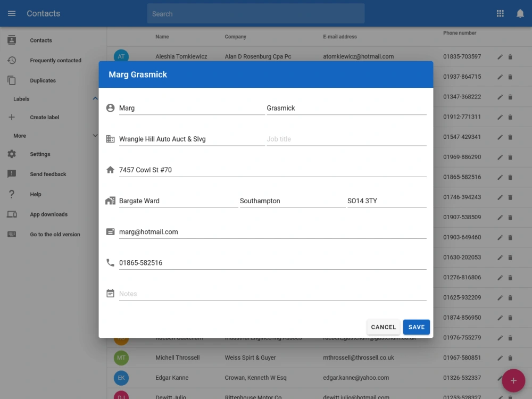Click the plus icon beside Create label
532x399 pixels.
tap(12, 117)
